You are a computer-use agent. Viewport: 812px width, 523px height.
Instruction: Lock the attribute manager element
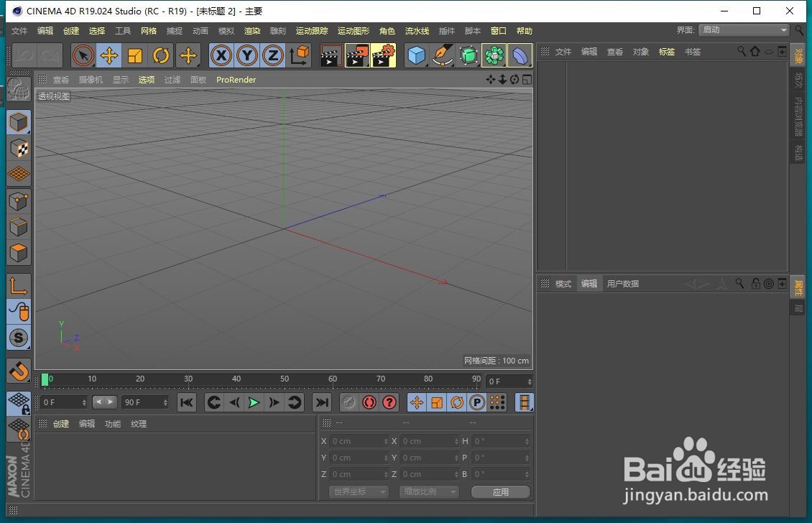(x=756, y=283)
